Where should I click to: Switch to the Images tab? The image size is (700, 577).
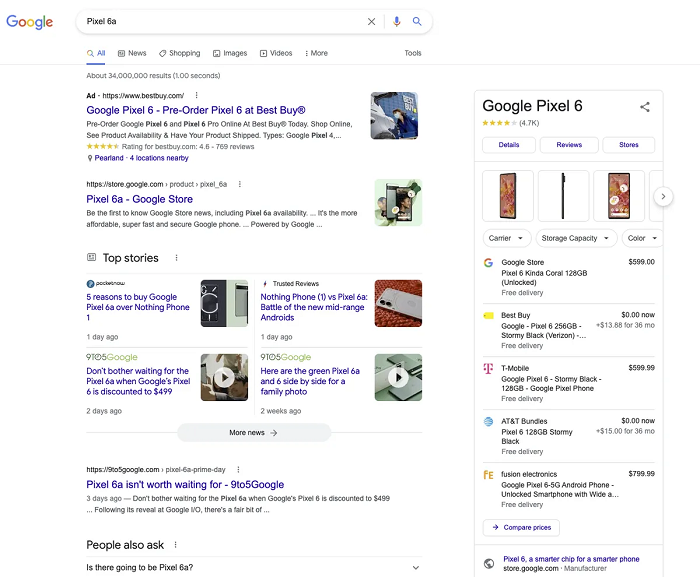click(230, 53)
